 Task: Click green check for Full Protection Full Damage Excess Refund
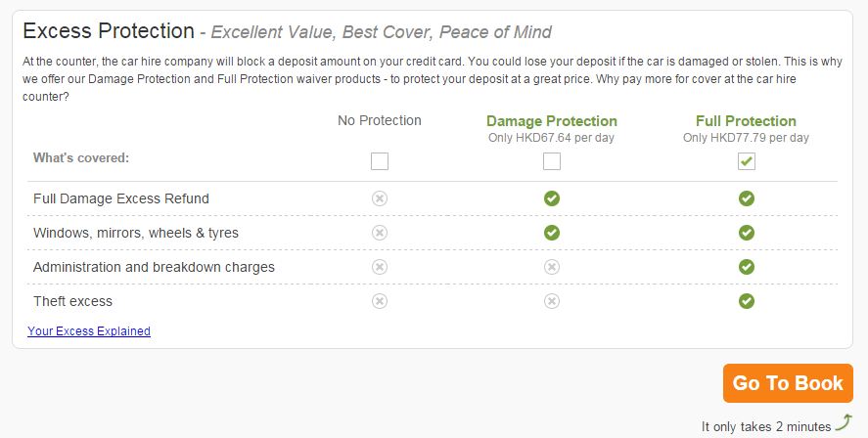coord(747,198)
